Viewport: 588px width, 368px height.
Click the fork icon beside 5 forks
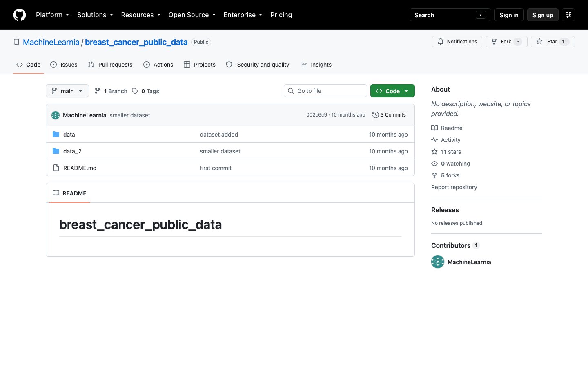[x=434, y=175]
